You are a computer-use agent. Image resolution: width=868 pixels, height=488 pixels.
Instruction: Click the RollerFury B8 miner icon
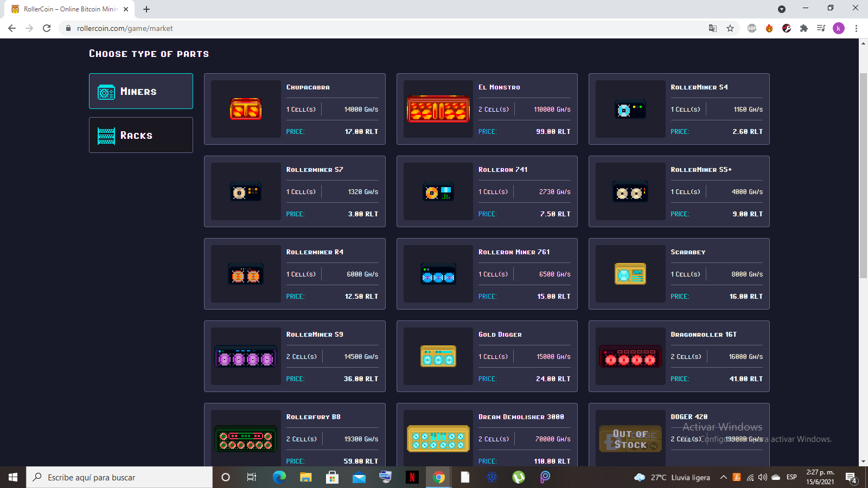tap(246, 439)
